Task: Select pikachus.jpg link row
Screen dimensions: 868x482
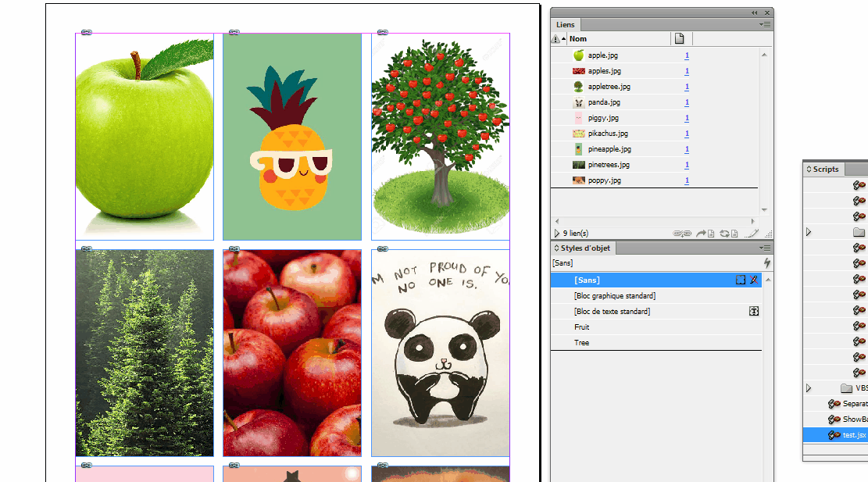Action: 655,134
